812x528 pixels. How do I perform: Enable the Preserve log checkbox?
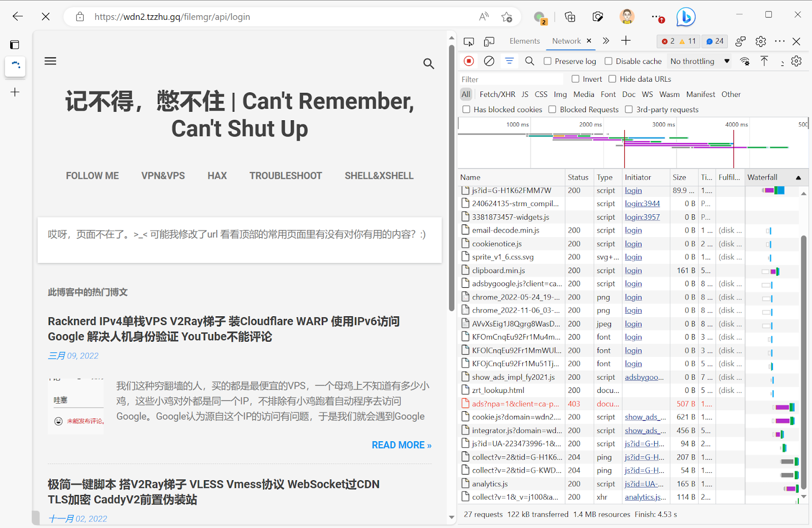pos(548,61)
